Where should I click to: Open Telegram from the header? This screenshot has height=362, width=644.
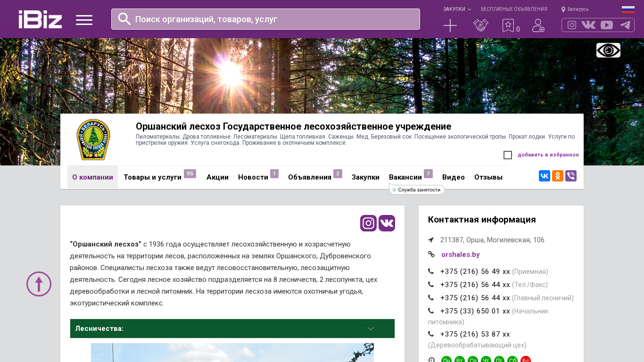(x=625, y=25)
